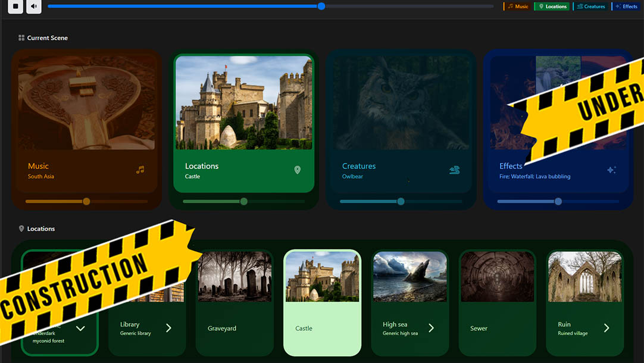Screen dimensions: 644x363
Task: Click the music note icon in Music card
Action: click(140, 170)
